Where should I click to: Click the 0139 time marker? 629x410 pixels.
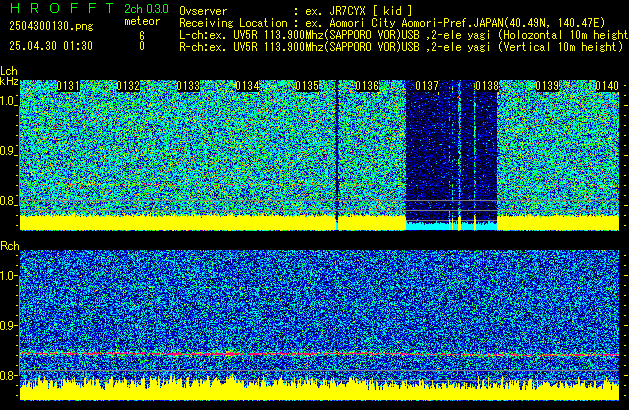pyautogui.click(x=547, y=86)
